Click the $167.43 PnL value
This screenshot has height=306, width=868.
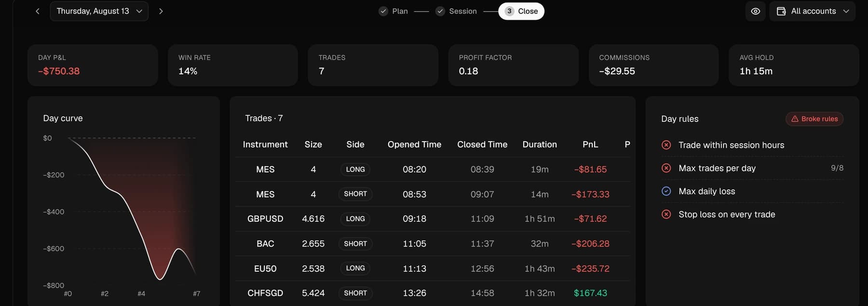(590, 293)
